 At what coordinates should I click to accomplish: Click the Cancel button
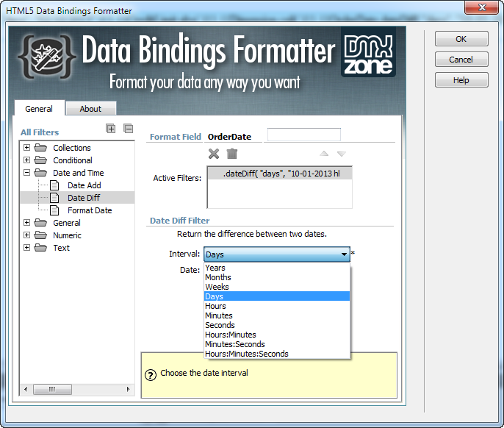point(461,60)
